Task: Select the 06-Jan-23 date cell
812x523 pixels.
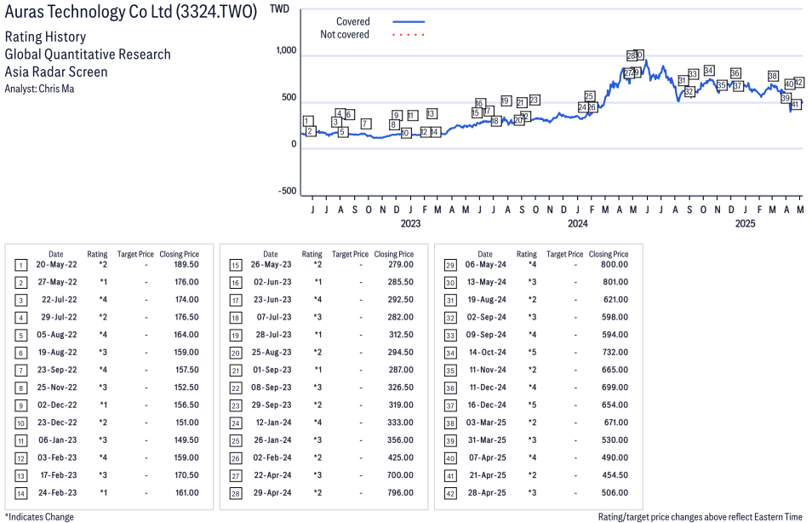Action: tap(58, 440)
